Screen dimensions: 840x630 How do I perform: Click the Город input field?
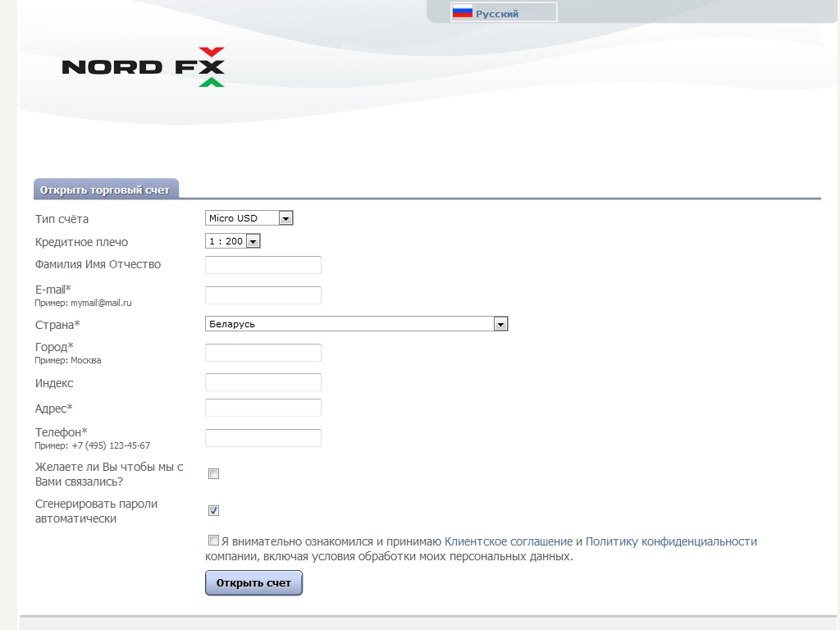(262, 353)
